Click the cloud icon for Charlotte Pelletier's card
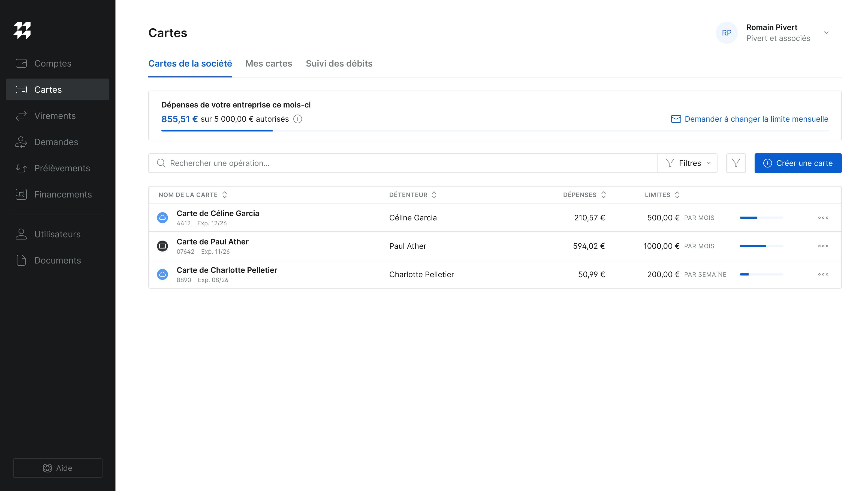The height and width of the screenshot is (491, 868). pyautogui.click(x=162, y=274)
